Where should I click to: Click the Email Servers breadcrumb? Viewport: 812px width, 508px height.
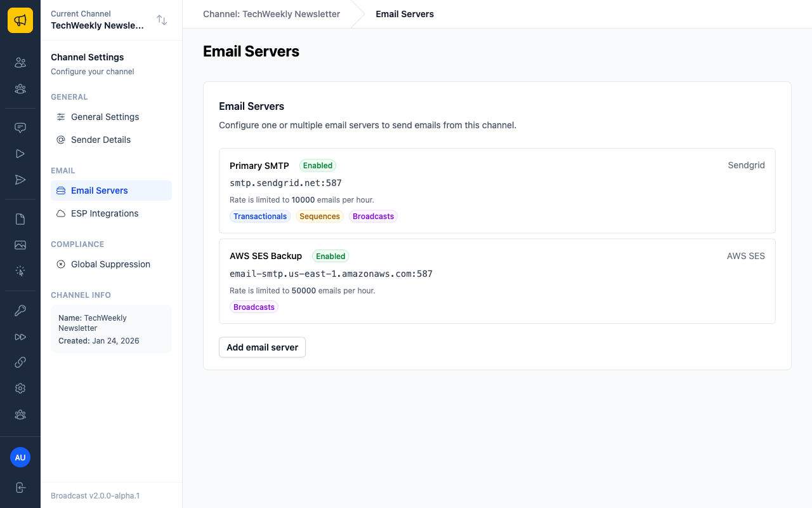405,14
